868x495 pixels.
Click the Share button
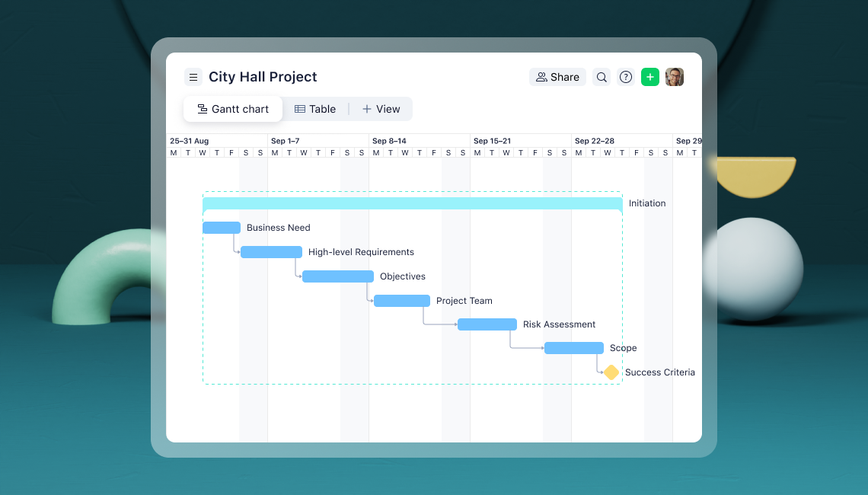557,77
